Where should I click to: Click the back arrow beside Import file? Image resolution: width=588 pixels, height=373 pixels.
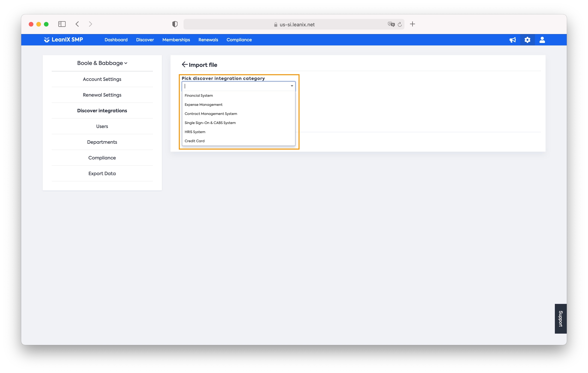tap(184, 64)
